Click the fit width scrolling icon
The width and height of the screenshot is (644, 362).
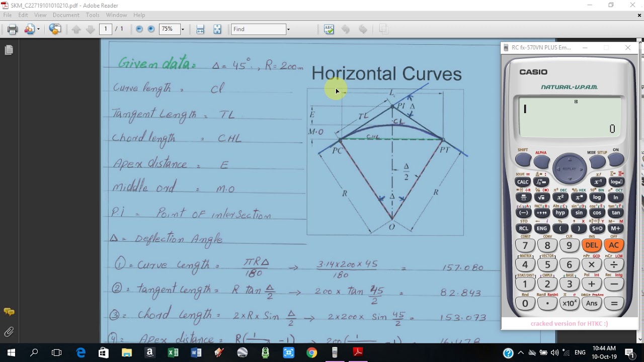(200, 29)
